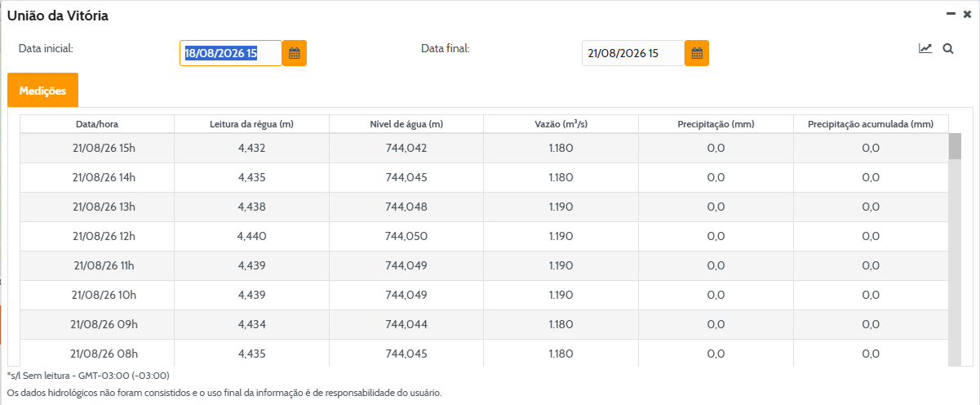The width and height of the screenshot is (980, 405).
Task: Click the Data final date field
Action: tap(633, 53)
